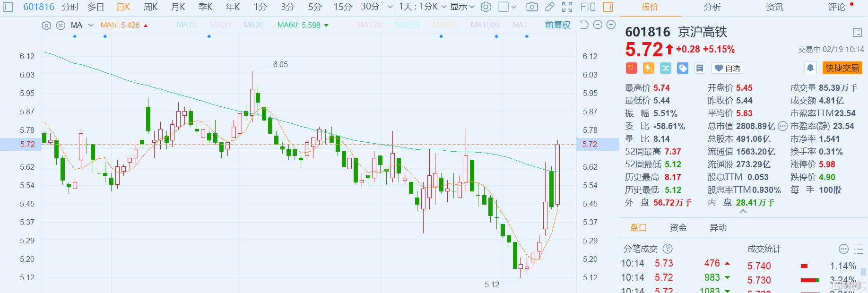Open the 评论 tab
Screen dimensions: 868x293
pyautogui.click(x=837, y=7)
